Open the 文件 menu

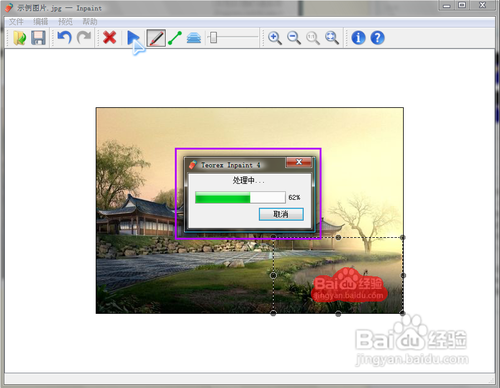coord(16,22)
